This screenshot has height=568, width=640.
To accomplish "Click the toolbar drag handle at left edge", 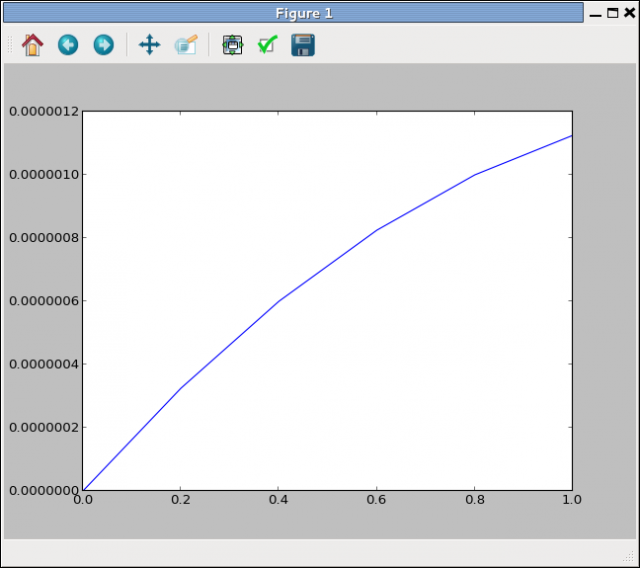I will (x=9, y=45).
